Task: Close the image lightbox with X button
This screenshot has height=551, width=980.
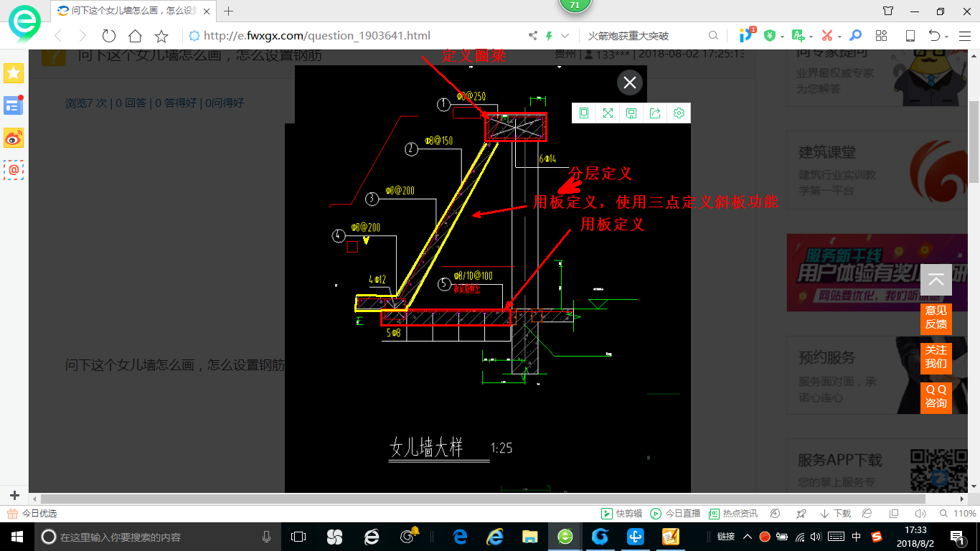Action: [630, 83]
